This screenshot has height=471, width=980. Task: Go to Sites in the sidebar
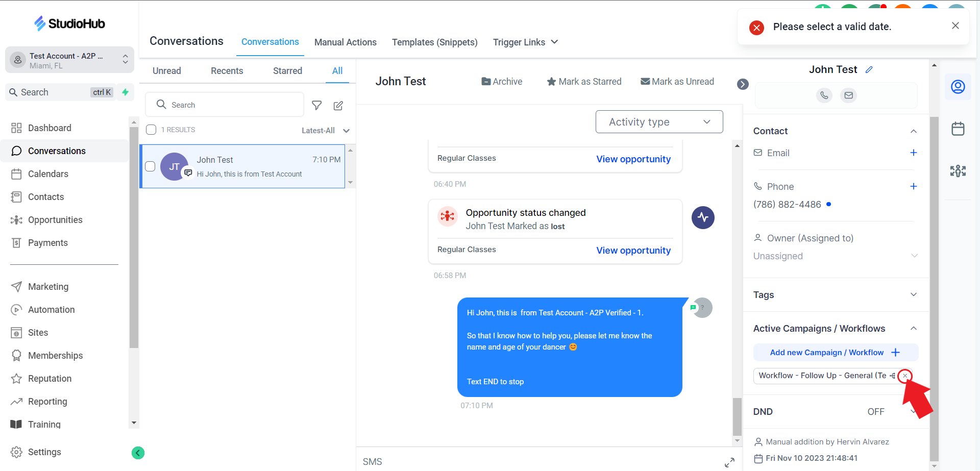click(38, 333)
